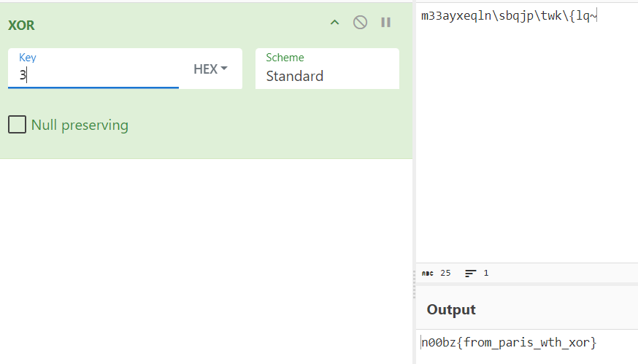638x364 pixels.
Task: Click the Output section heading
Action: pos(451,310)
